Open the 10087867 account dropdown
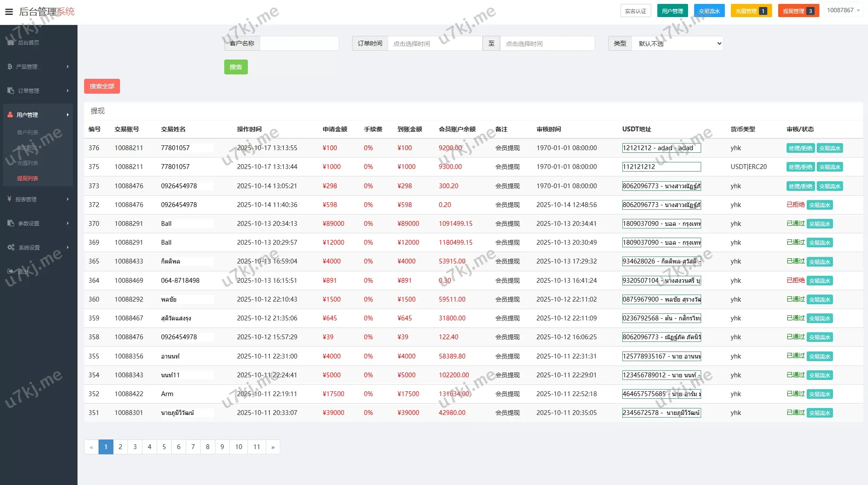Image resolution: width=868 pixels, height=485 pixels. pos(843,11)
